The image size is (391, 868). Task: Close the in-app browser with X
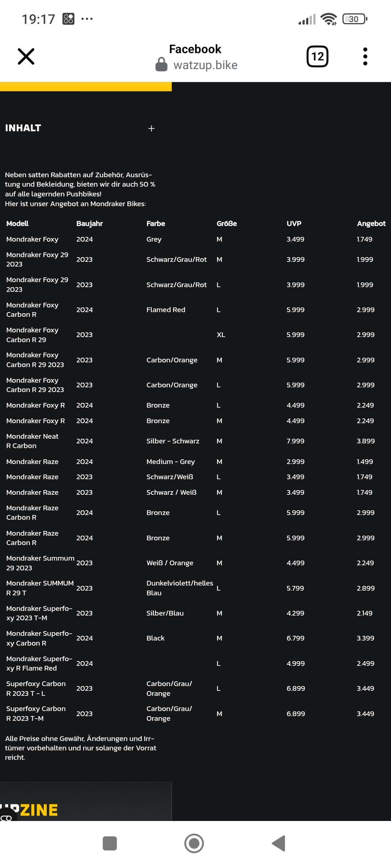26,56
